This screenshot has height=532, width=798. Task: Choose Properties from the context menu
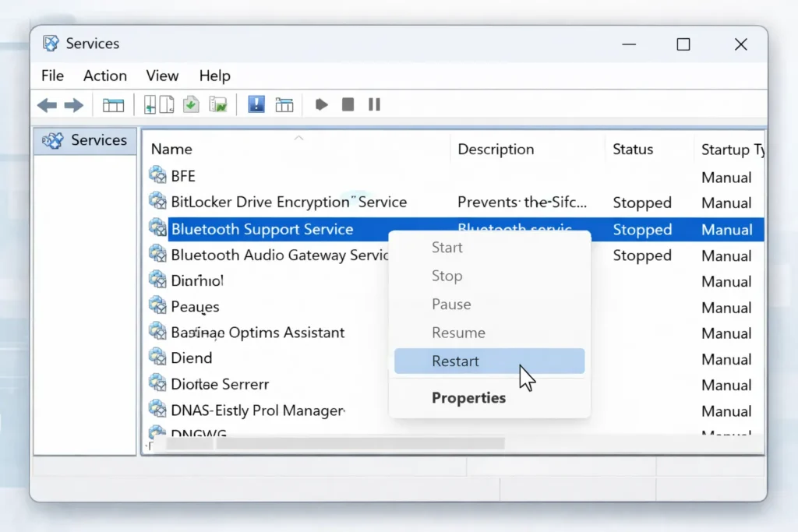[469, 397]
